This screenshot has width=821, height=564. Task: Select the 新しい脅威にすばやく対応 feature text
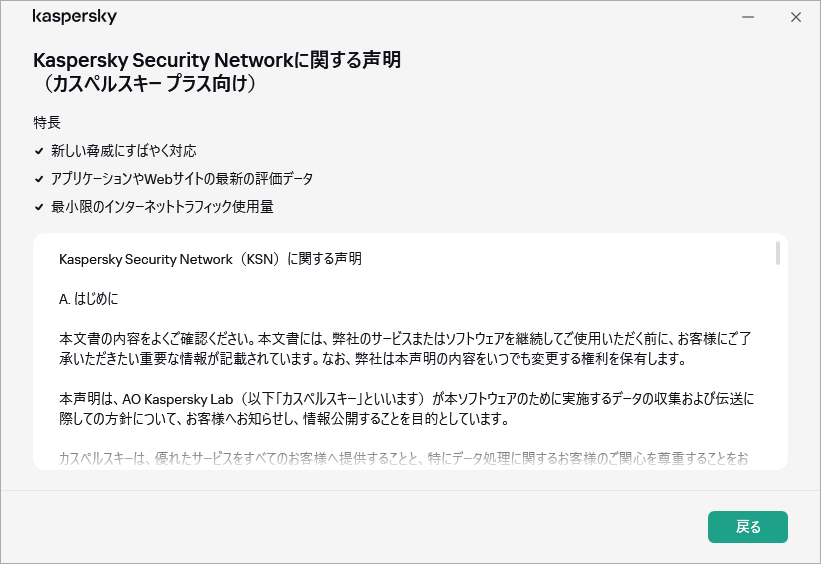124,151
